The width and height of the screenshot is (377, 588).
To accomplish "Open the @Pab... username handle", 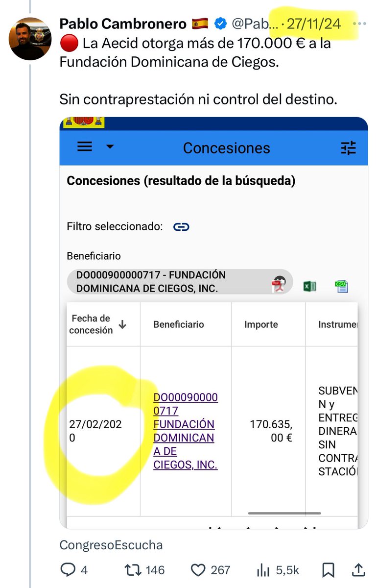I will tap(254, 24).
